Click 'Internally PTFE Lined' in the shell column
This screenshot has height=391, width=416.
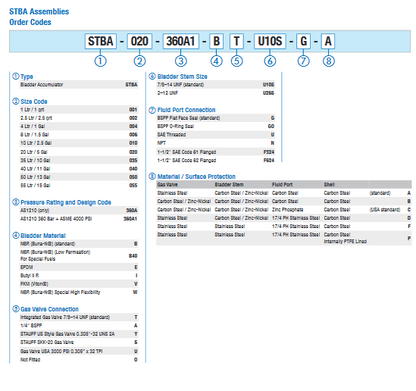click(345, 241)
